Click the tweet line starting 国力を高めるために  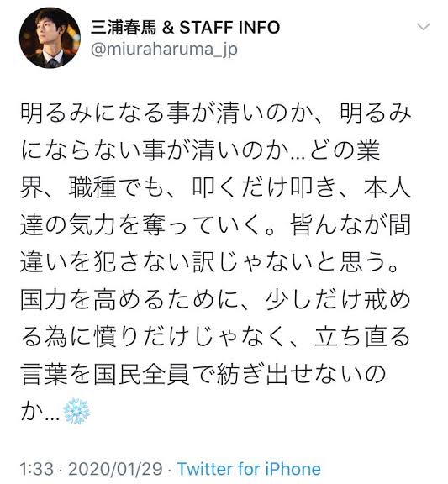tap(215, 300)
